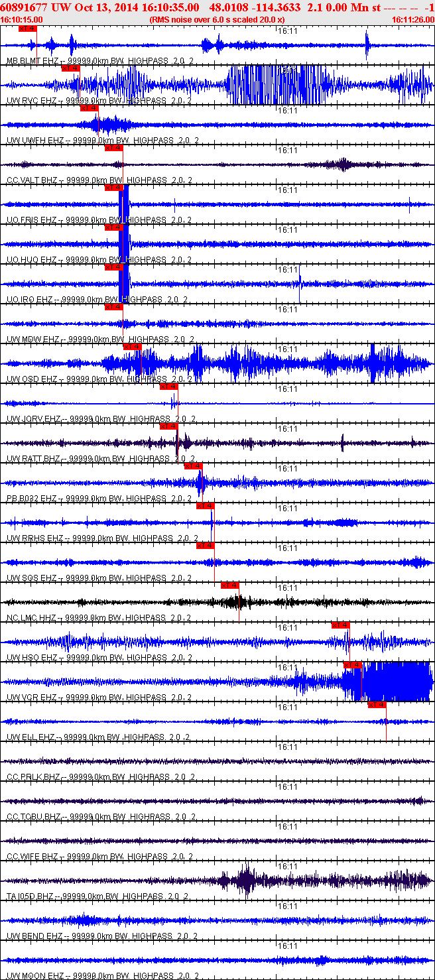435x980 pixels.
Task: Click the red pick marker on PB.B032 trace
Action: (193, 466)
